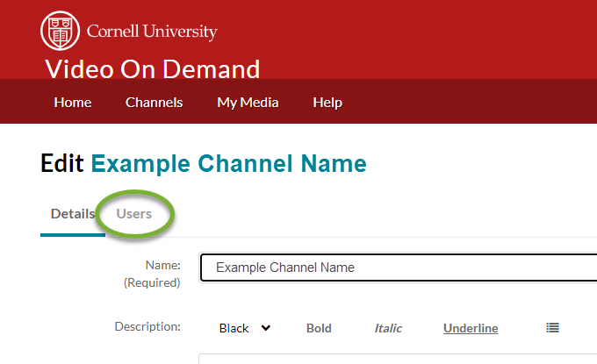Toggle Italic formatting for description

(x=388, y=328)
